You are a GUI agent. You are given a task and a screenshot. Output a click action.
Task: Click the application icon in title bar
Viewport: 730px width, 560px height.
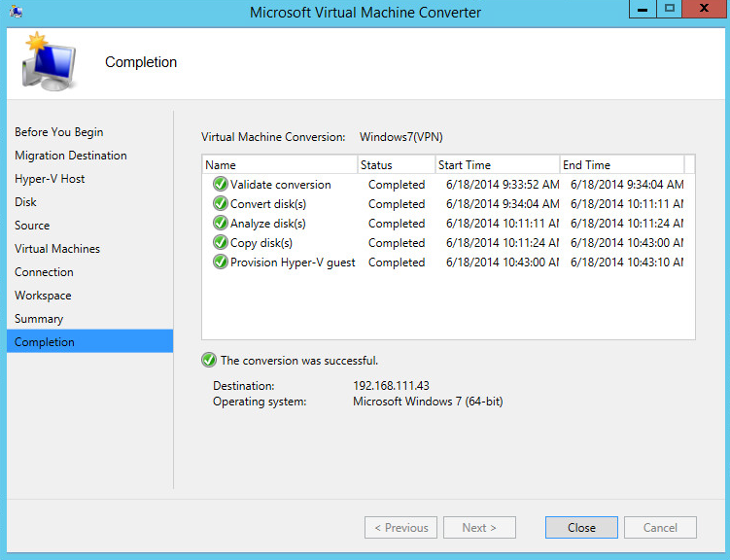[x=17, y=11]
